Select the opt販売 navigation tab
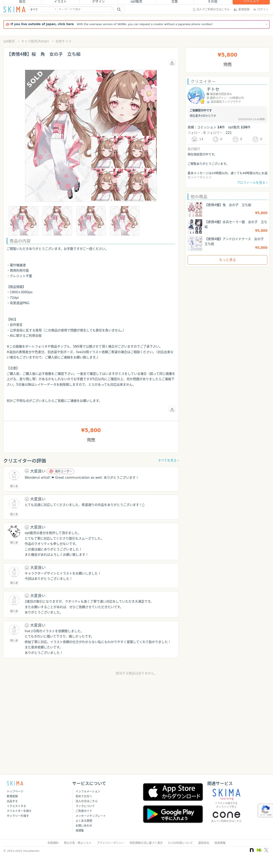This screenshot has width=273, height=868. [x=136, y=2]
